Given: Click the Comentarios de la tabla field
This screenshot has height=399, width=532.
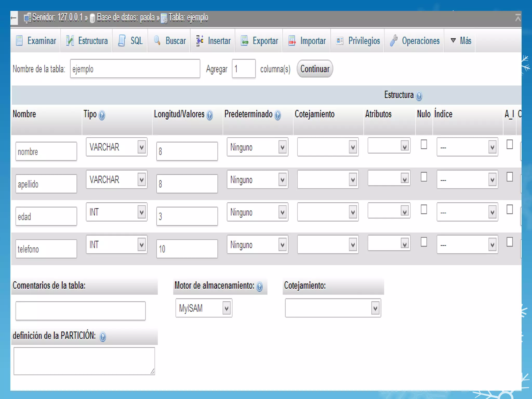Looking at the screenshot, I should pyautogui.click(x=80, y=311).
